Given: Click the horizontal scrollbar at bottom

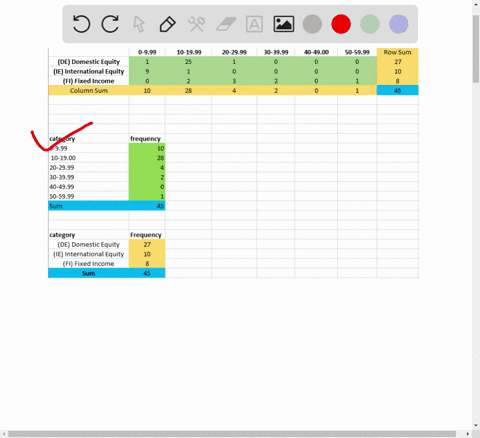Looking at the screenshot, I should [232, 434].
